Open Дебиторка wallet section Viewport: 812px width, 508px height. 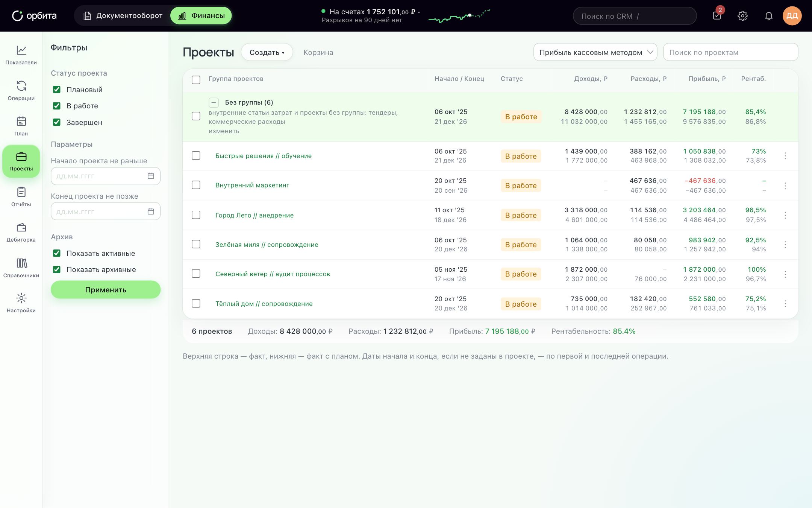tap(21, 232)
